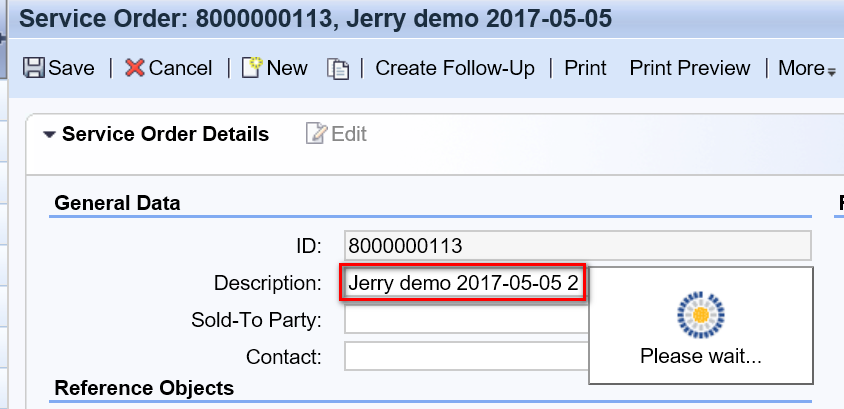The height and width of the screenshot is (409, 844).
Task: Click the Save floppy disk icon
Action: (33, 68)
